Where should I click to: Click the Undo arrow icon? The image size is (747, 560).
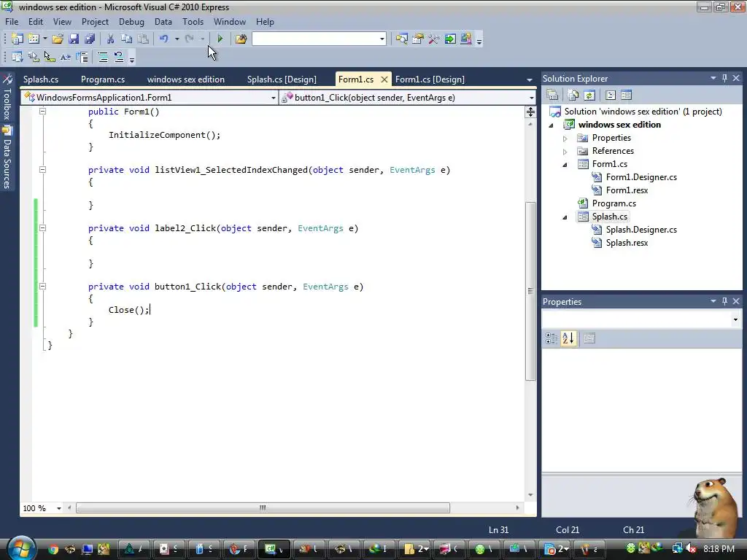point(164,39)
